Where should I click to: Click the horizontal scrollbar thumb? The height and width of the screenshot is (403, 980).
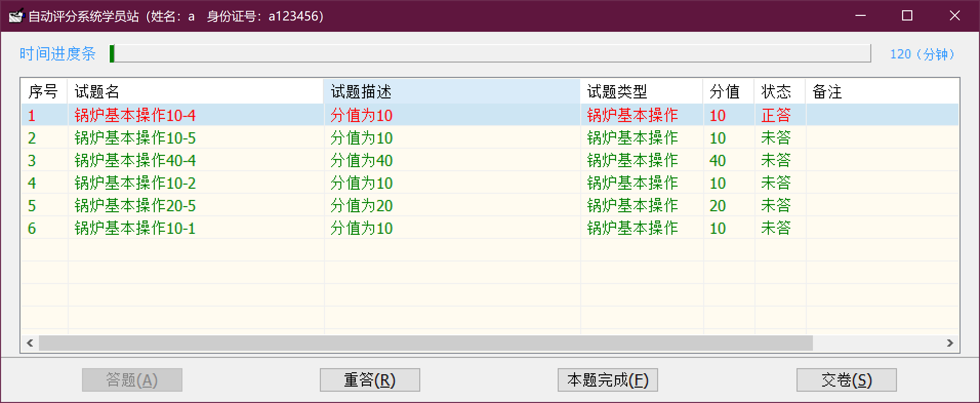point(425,343)
